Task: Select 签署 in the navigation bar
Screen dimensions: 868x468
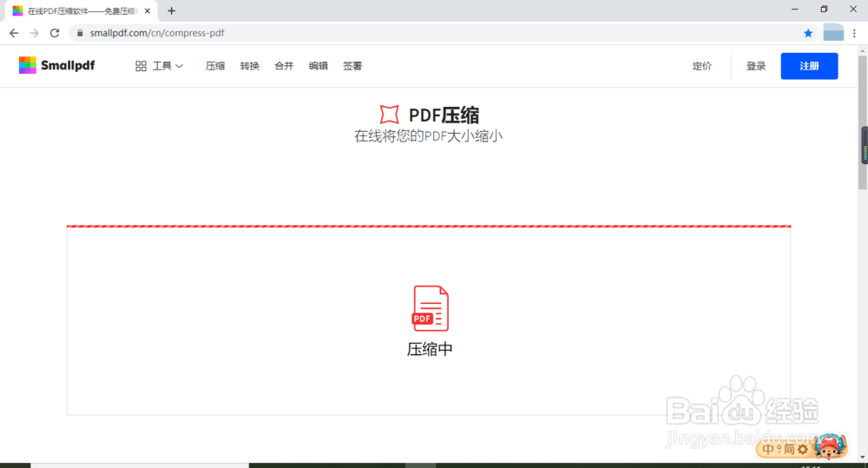Action: click(352, 66)
